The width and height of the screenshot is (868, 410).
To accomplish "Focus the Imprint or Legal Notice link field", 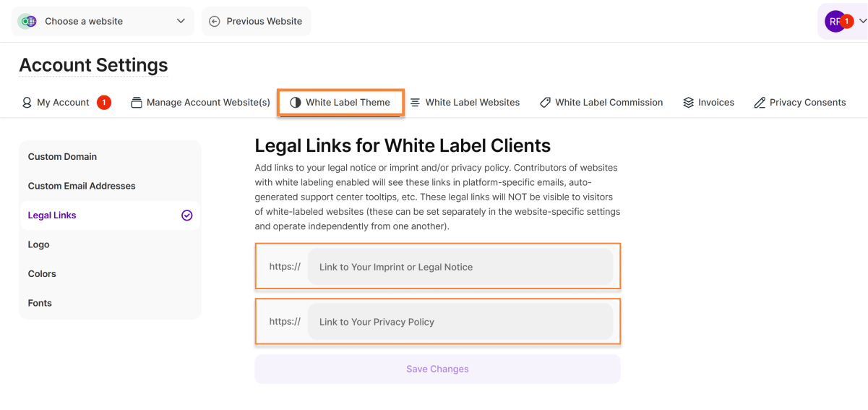I will [x=460, y=268].
